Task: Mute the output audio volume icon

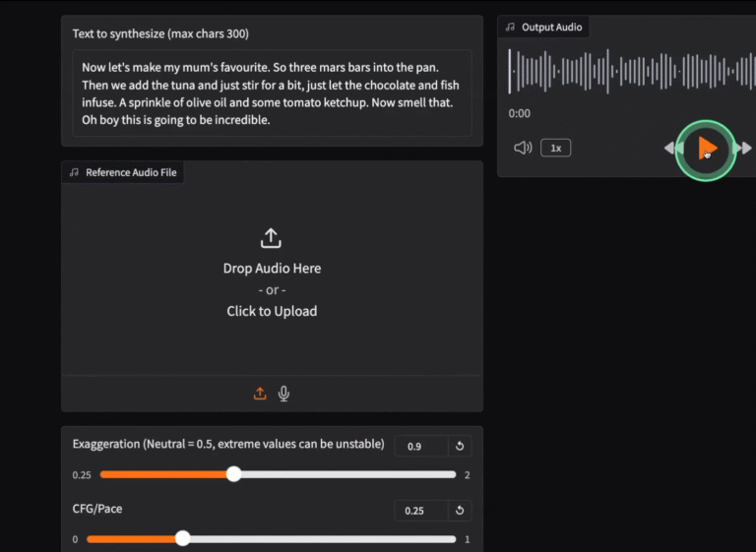Action: [523, 148]
